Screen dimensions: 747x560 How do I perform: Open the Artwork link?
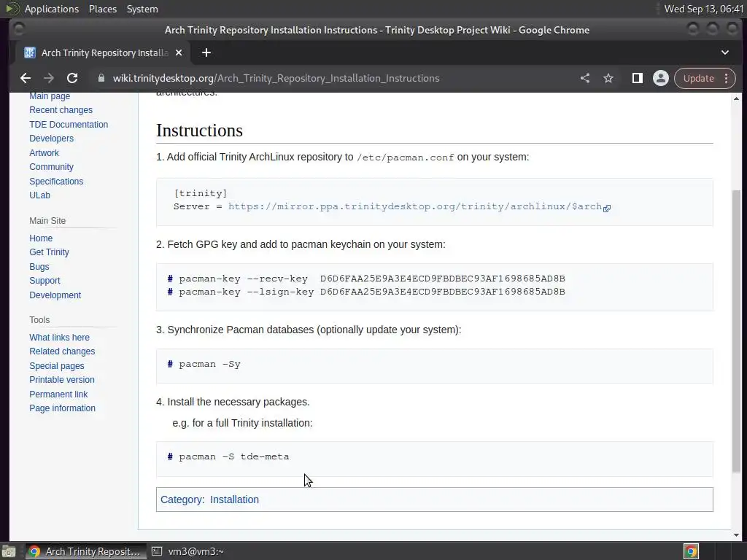pos(44,153)
